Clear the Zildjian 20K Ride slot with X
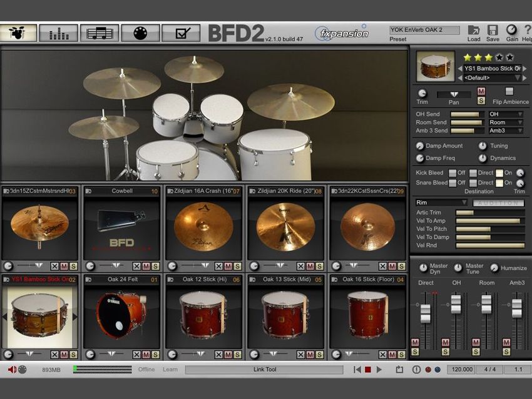 click(x=300, y=266)
